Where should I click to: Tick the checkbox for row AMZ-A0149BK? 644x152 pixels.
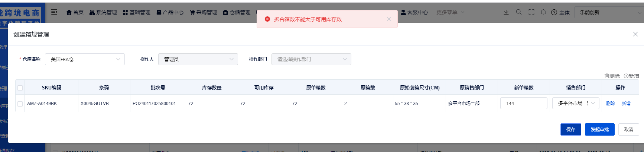(x=20, y=104)
